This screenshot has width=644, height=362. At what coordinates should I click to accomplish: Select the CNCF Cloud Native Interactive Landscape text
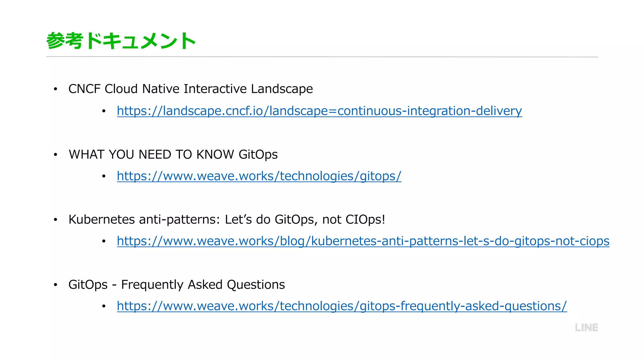[191, 89]
